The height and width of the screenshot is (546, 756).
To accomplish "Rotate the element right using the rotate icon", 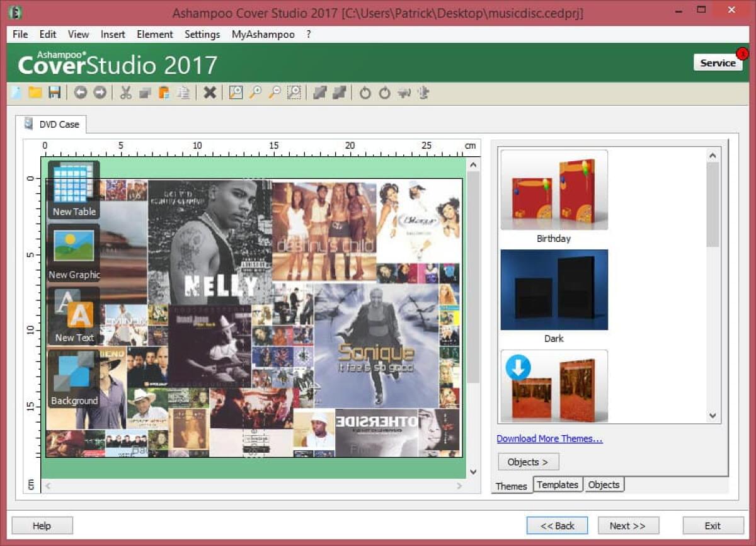I will (383, 93).
